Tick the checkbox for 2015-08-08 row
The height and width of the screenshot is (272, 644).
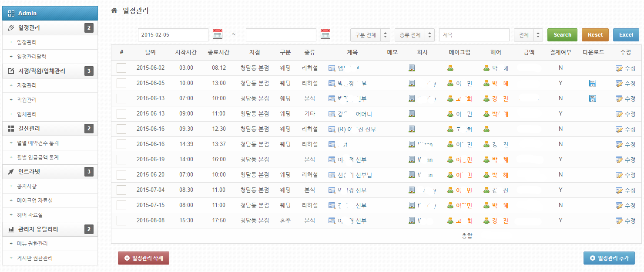pos(121,221)
